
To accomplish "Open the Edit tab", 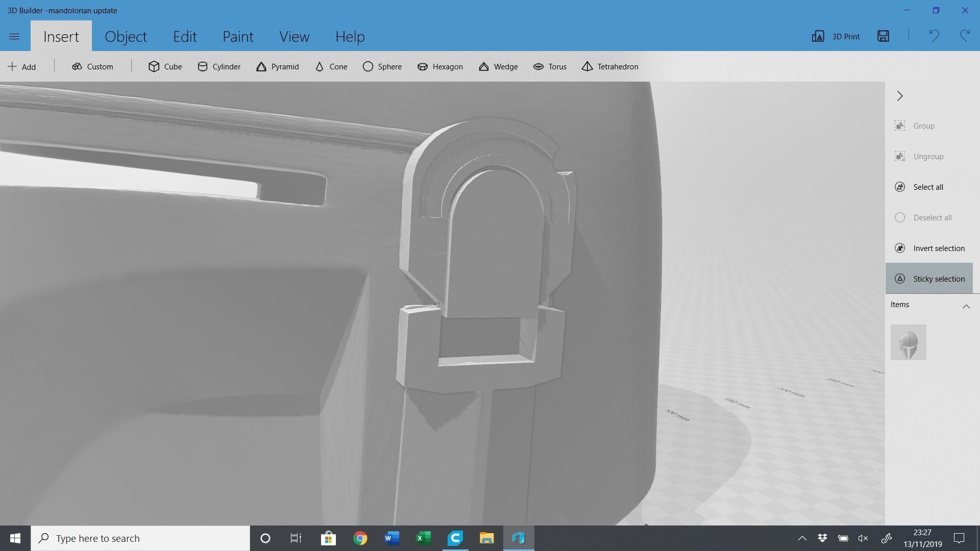I will coord(185,36).
